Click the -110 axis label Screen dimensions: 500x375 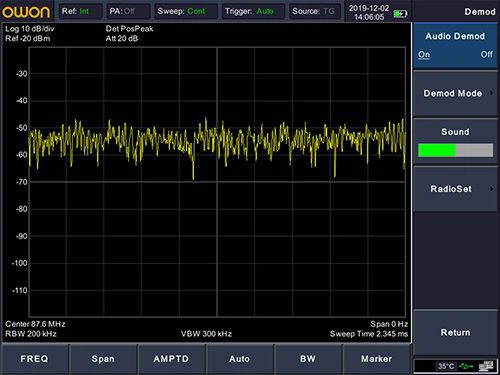point(20,290)
